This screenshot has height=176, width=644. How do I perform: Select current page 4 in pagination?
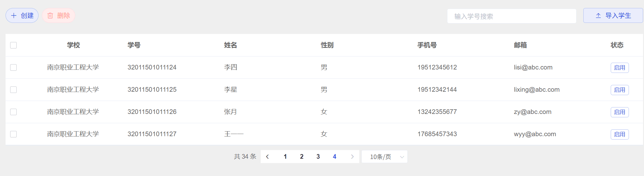coord(335,157)
